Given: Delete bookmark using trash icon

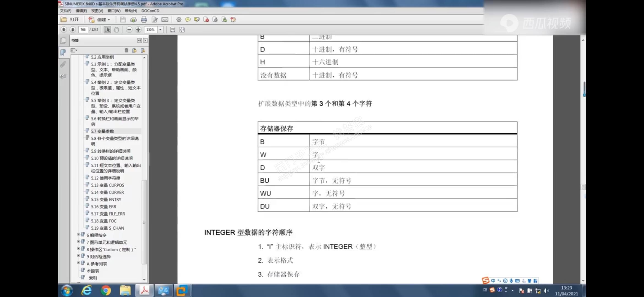Looking at the screenshot, I should click(126, 50).
